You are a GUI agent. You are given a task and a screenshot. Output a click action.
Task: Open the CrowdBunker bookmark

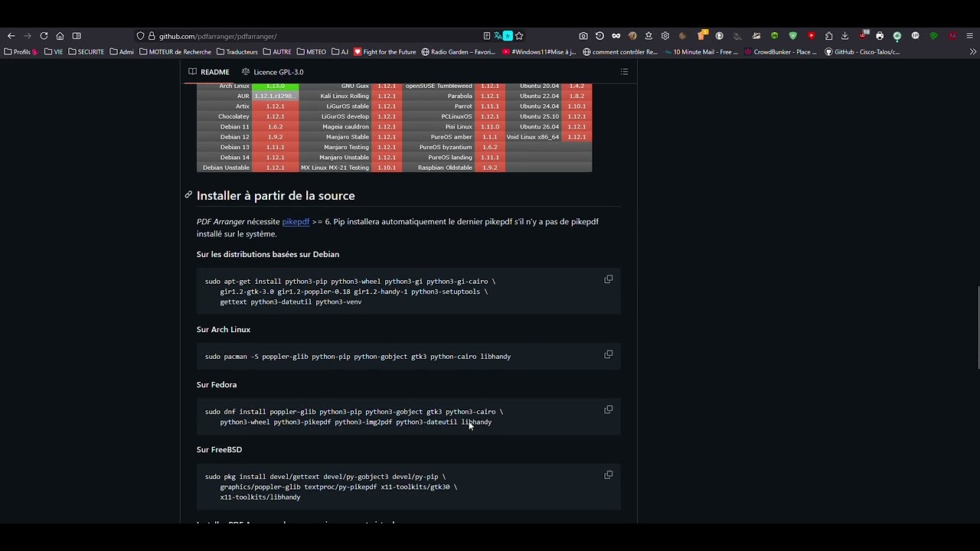[781, 52]
